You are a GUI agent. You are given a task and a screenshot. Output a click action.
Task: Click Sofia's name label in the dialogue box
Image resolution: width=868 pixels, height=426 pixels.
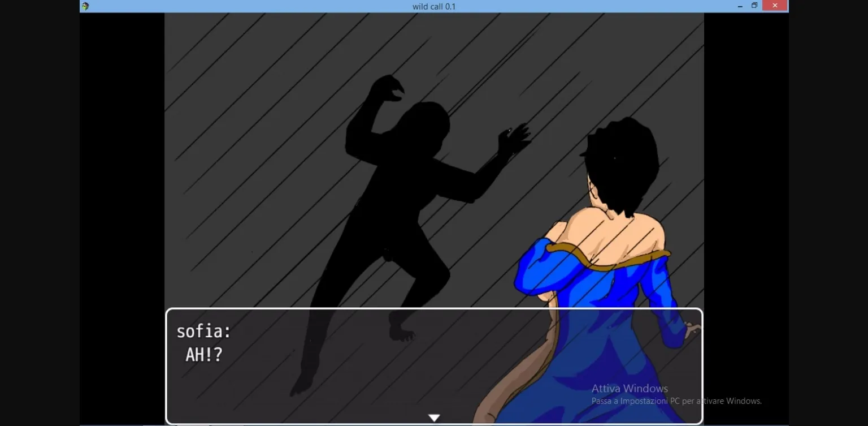tap(203, 331)
